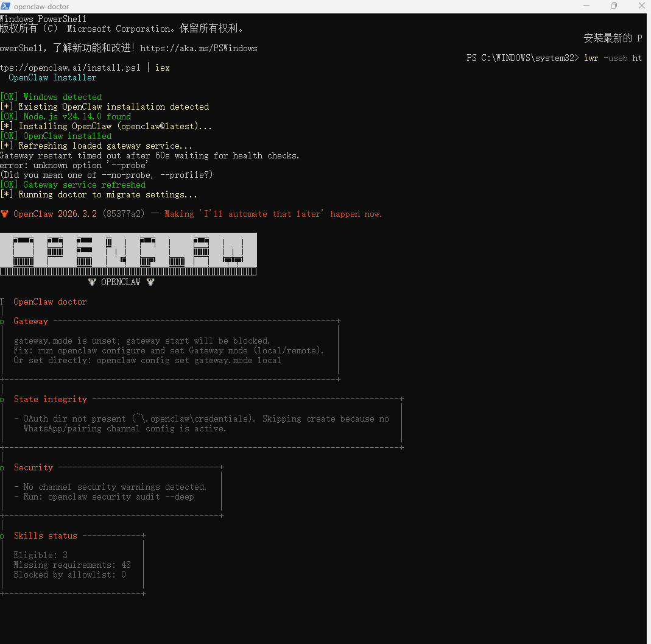Click 'Running doctor to migrate settings...' line

(x=99, y=194)
